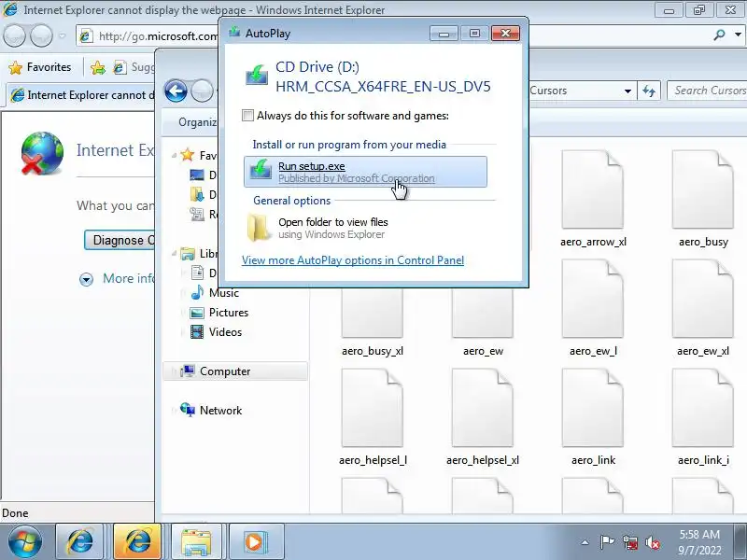
Task: Select Pictures library in the navigation pane
Action: point(228,313)
